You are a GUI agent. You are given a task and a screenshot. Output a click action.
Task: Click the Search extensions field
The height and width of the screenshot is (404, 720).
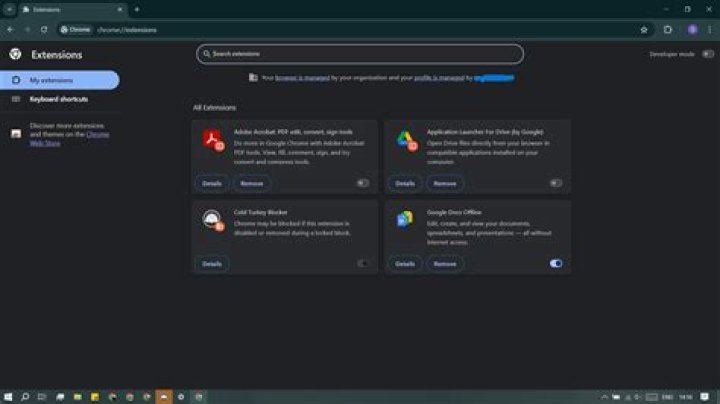tap(360, 54)
